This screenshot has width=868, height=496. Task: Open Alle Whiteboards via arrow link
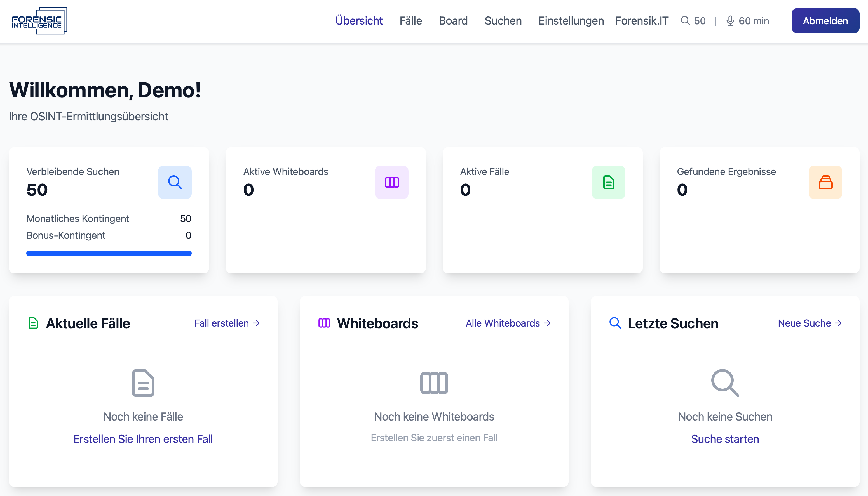[x=508, y=323]
